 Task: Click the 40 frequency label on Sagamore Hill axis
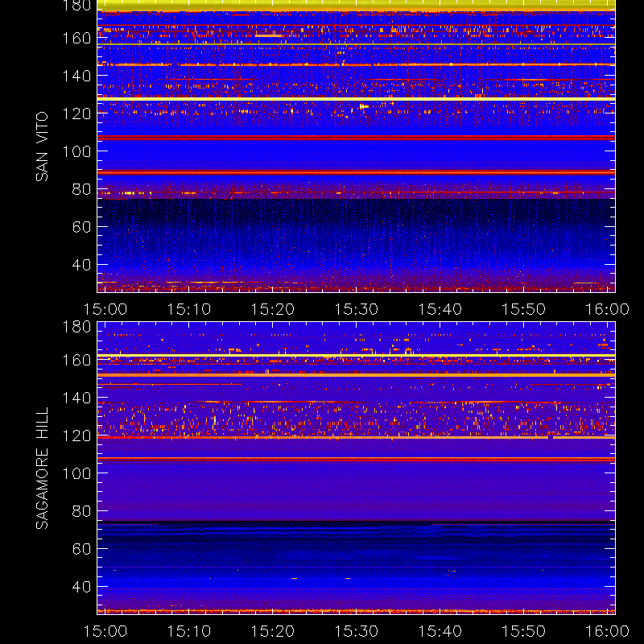[81, 587]
